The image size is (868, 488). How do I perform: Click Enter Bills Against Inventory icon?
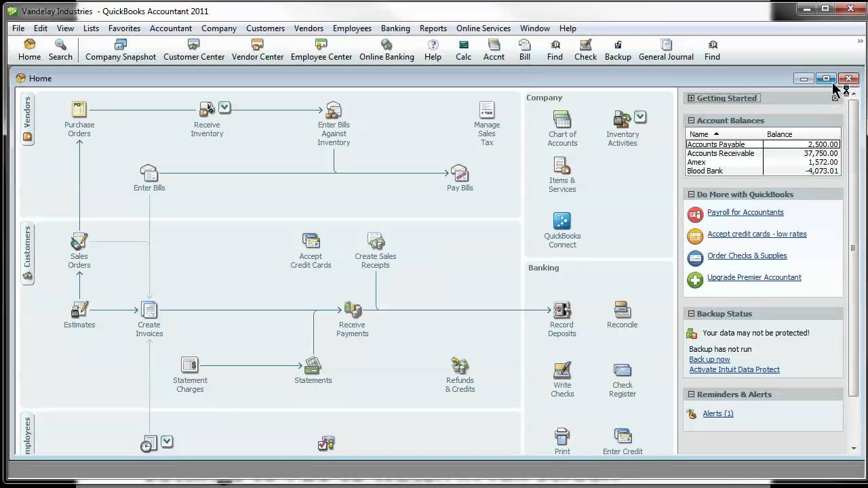(334, 110)
